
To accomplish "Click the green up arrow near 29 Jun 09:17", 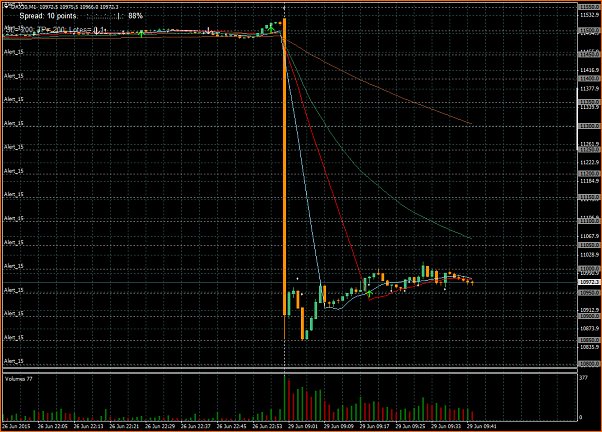I will click(x=369, y=295).
